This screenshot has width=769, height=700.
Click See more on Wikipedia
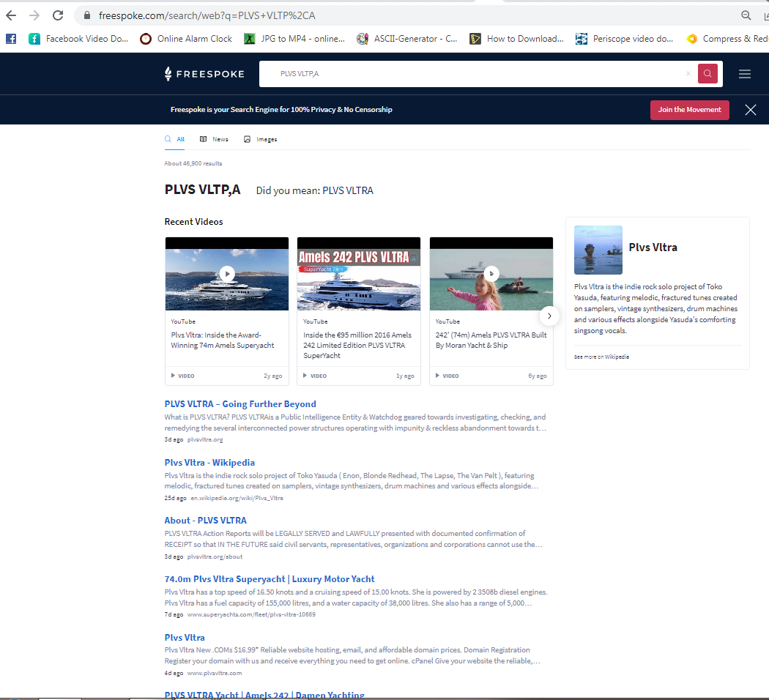pyautogui.click(x=601, y=357)
